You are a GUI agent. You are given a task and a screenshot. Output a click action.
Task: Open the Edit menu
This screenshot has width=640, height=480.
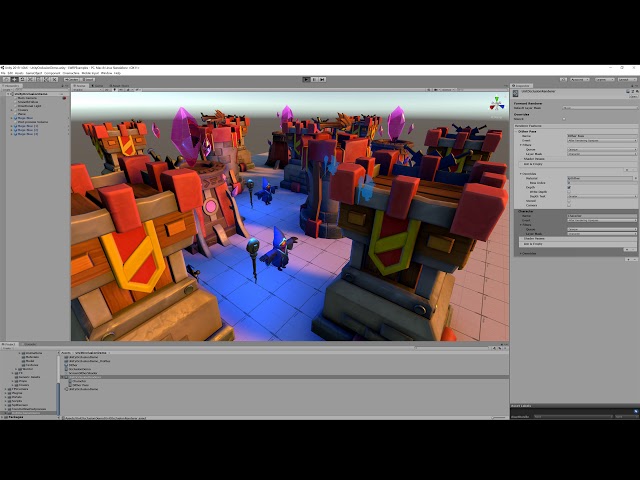[x=10, y=73]
